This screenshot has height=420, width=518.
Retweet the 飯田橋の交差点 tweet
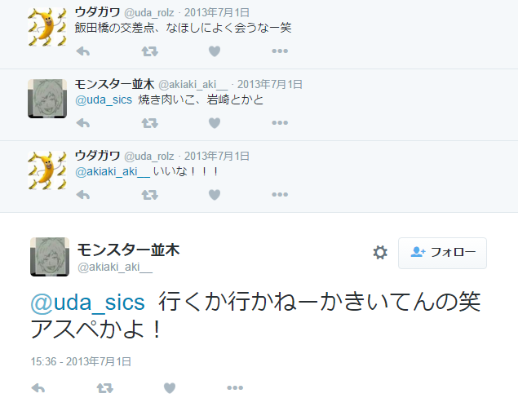[x=149, y=51]
